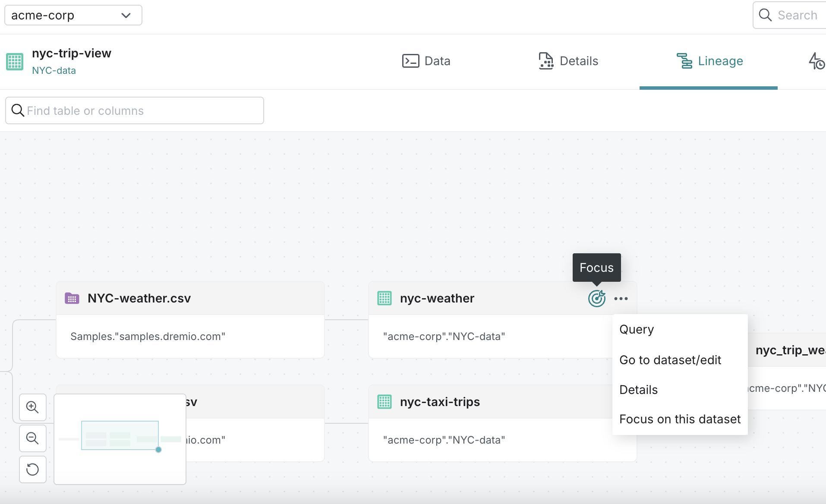Switch to the Data tab

coord(426,61)
